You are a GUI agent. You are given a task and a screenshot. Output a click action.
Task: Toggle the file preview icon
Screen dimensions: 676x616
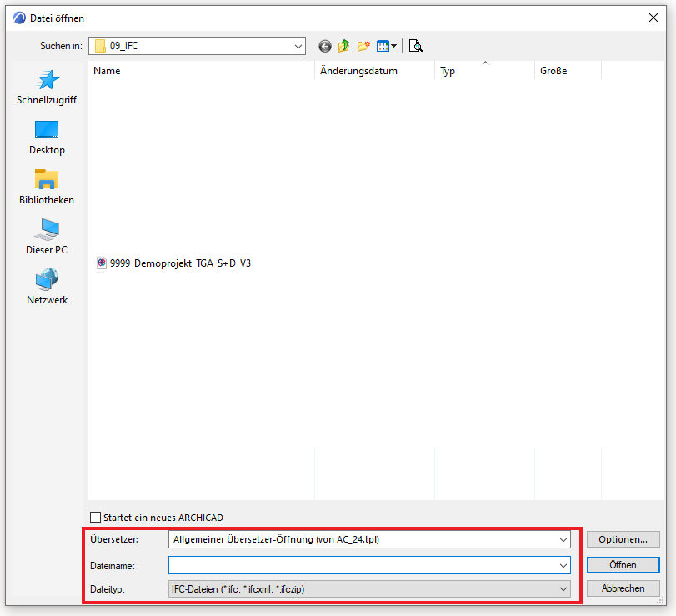pos(415,46)
